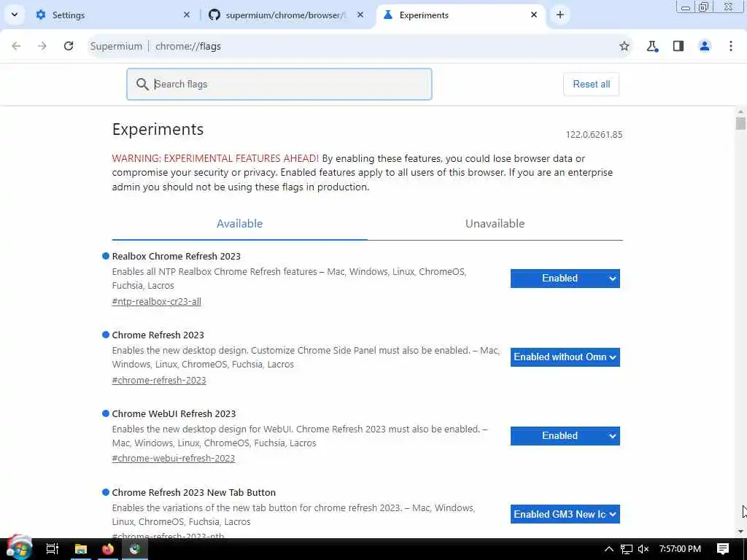Open the side panel icon
The height and width of the screenshot is (560, 747).
[678, 46]
